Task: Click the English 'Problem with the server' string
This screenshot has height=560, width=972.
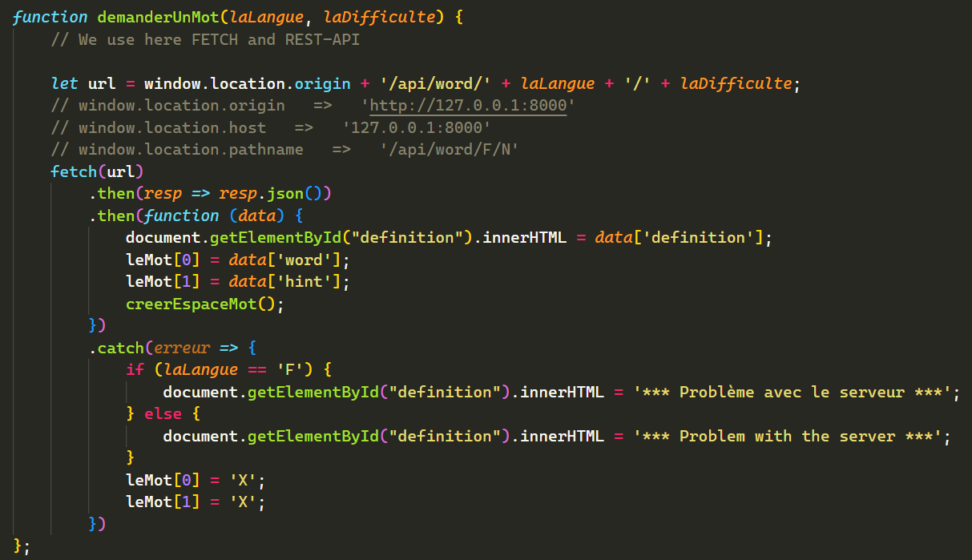Action: [x=788, y=436]
